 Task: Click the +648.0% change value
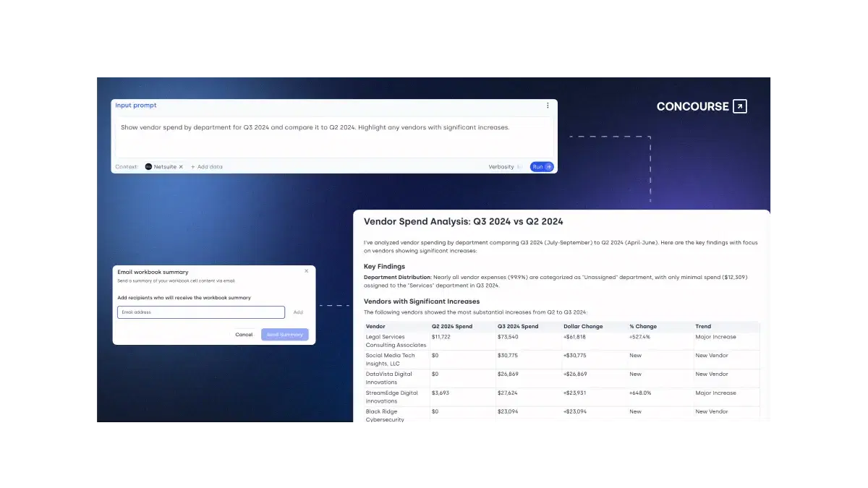point(640,393)
